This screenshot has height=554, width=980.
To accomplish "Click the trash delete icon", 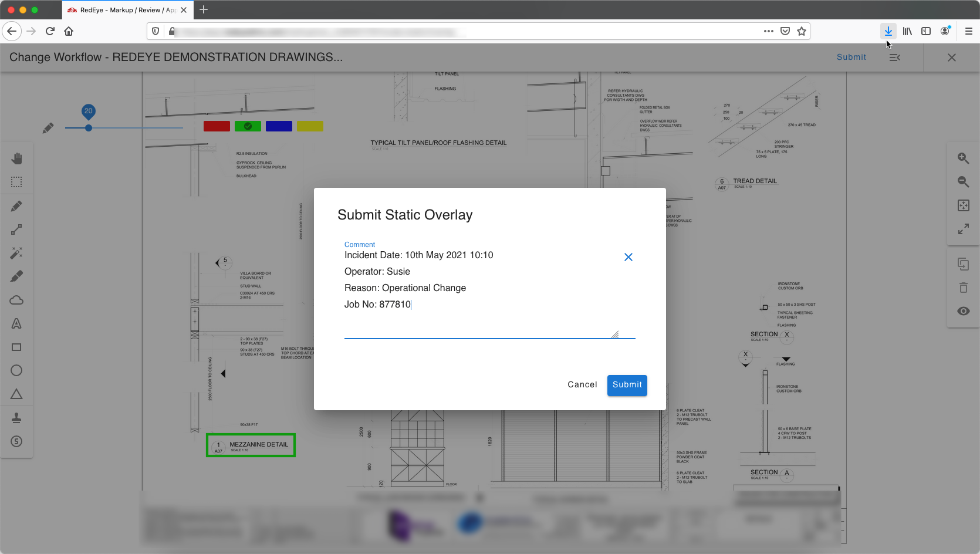I will pos(964,288).
